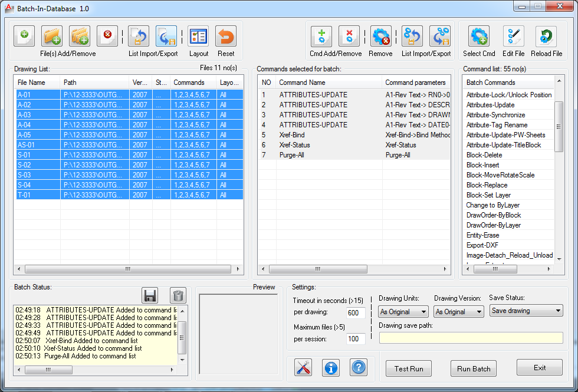Select Block-Delete in command list
The image size is (578, 392).
[508, 154]
